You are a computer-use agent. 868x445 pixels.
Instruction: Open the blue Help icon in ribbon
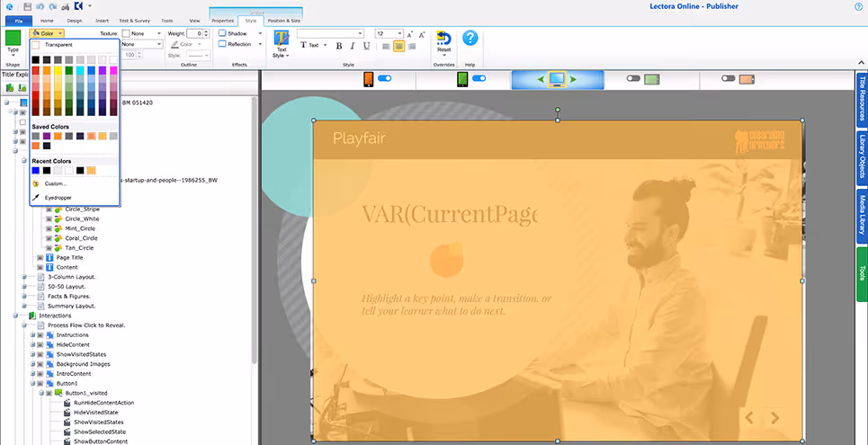coord(470,38)
